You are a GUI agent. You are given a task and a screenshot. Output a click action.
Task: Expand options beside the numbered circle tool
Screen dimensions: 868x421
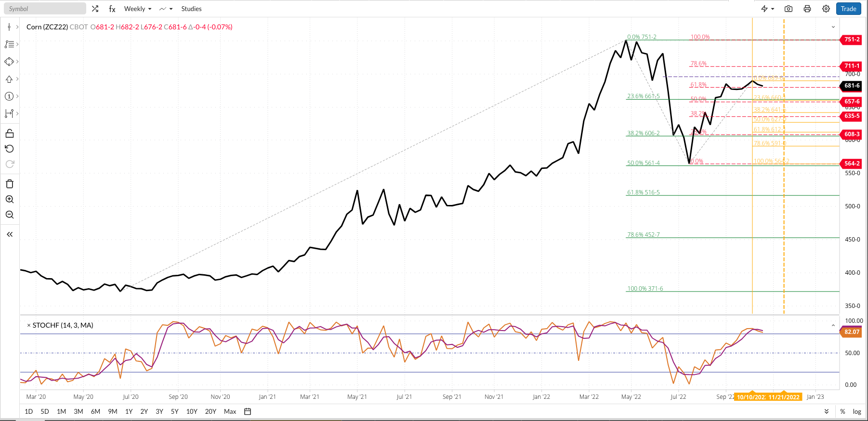pyautogui.click(x=17, y=96)
